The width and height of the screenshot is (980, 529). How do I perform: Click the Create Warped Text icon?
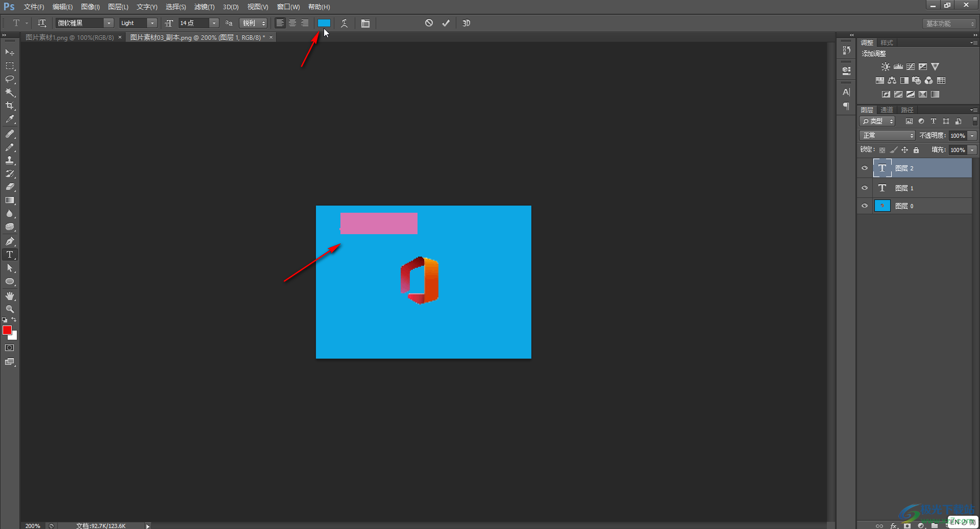click(345, 23)
